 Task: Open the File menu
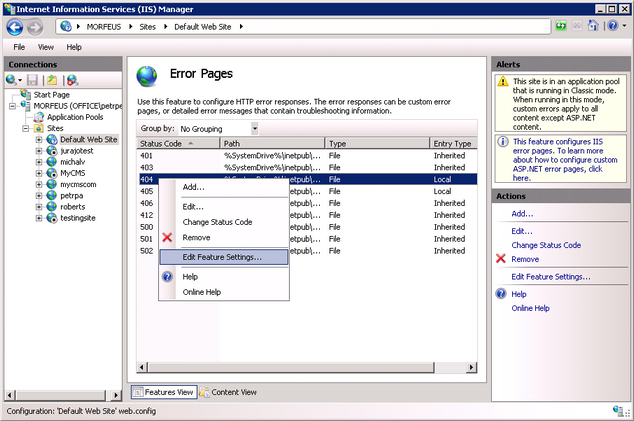tap(19, 47)
